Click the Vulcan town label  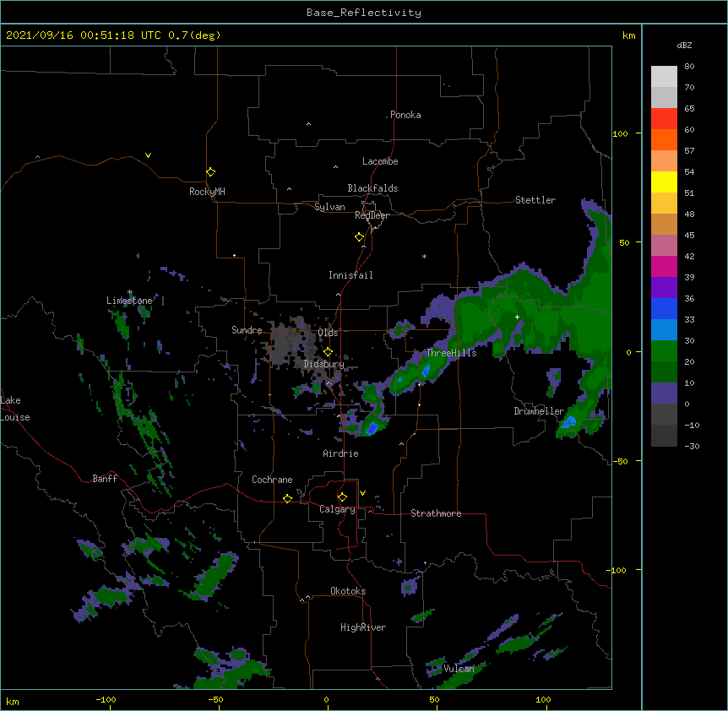pos(459,669)
